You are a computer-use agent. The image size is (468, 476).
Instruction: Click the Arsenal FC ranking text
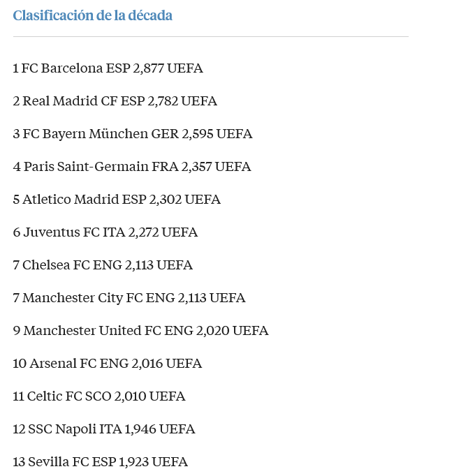pyautogui.click(x=108, y=364)
